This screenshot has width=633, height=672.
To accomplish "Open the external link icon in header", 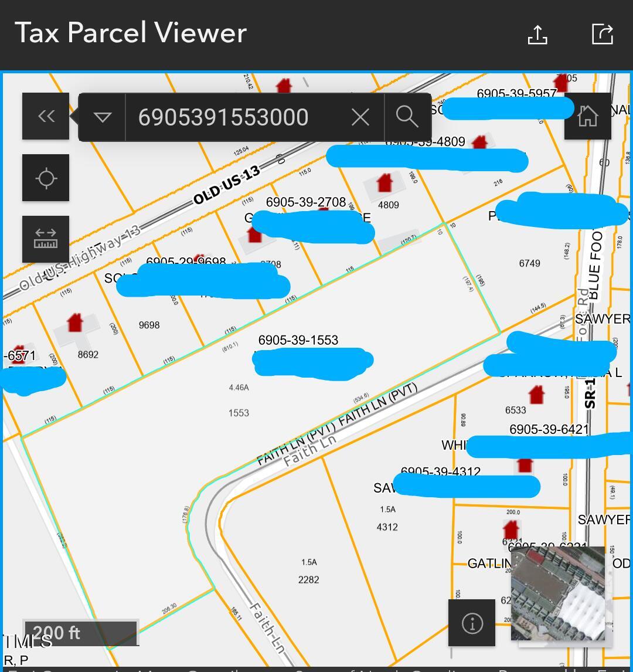I will point(603,34).
